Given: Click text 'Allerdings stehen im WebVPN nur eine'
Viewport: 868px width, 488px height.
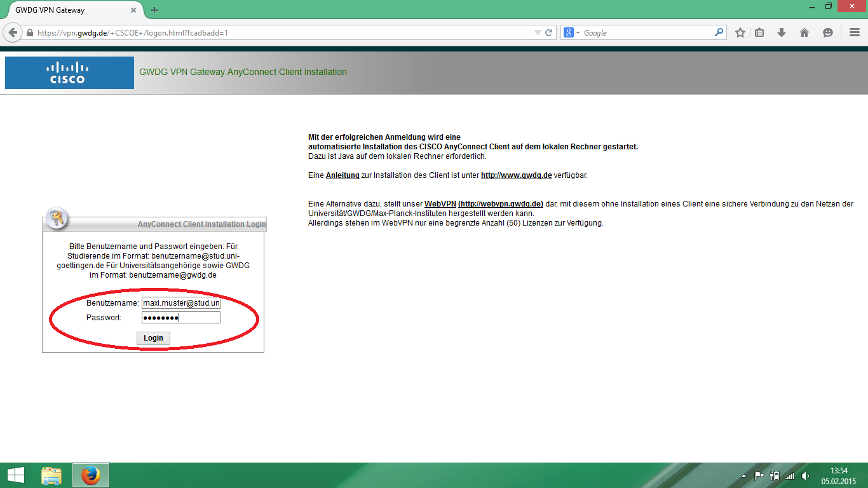Looking at the screenshot, I should click(x=456, y=223).
